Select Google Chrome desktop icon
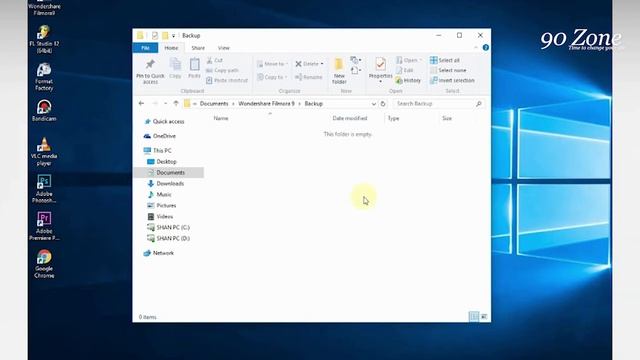The height and width of the screenshot is (360, 640). pos(44,264)
